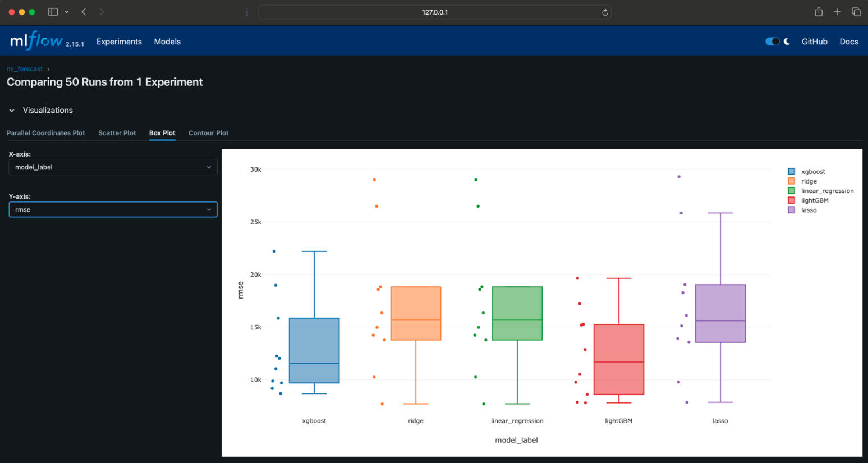Open the Contour Plot tab
868x463 pixels.
[208, 133]
